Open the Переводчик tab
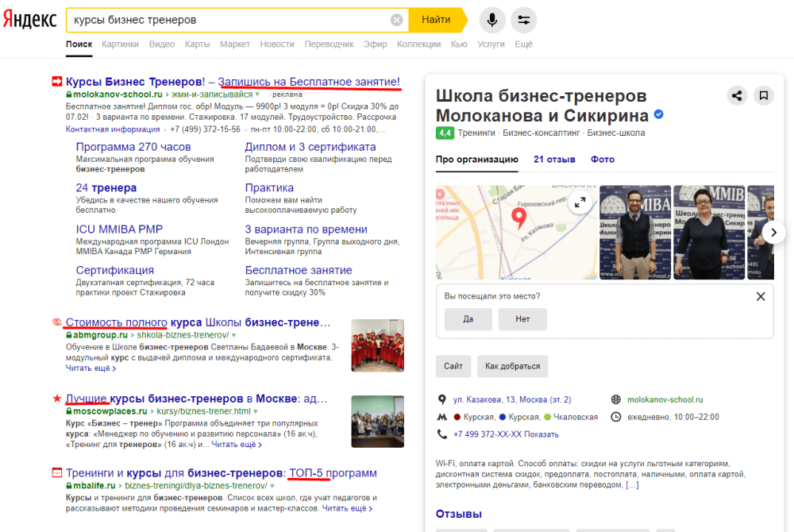Image resolution: width=794 pixels, height=532 pixels. pyautogui.click(x=330, y=44)
